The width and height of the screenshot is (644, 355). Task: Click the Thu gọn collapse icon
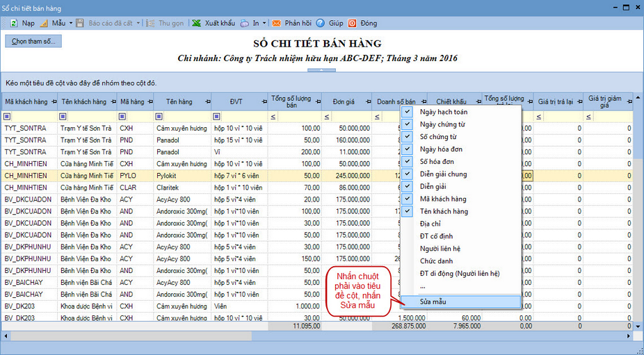point(151,24)
